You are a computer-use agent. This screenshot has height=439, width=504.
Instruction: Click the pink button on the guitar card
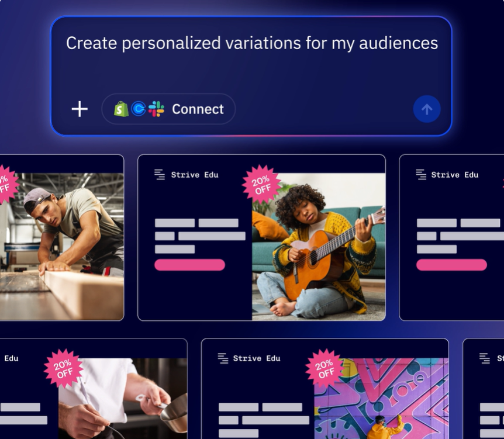[x=189, y=265]
